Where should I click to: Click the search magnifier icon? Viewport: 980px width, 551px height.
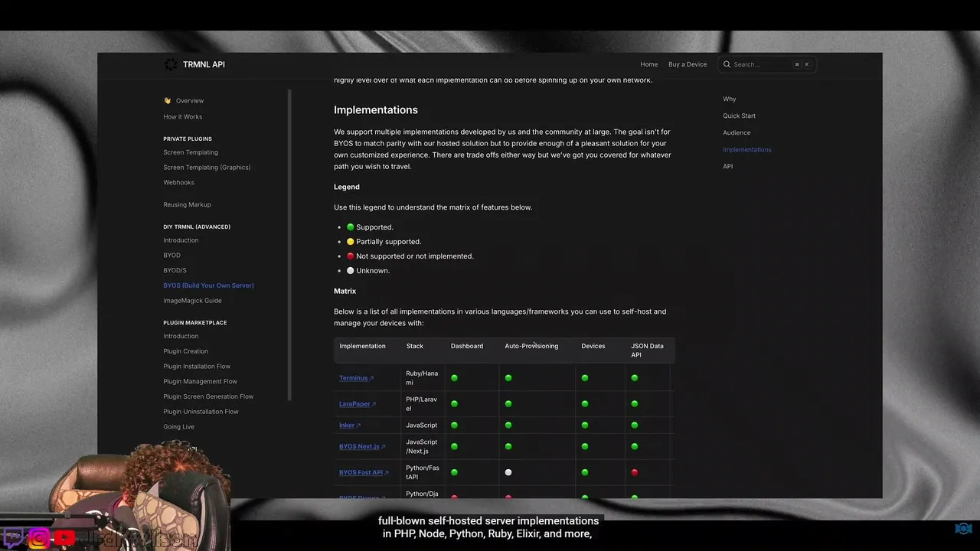[727, 64]
